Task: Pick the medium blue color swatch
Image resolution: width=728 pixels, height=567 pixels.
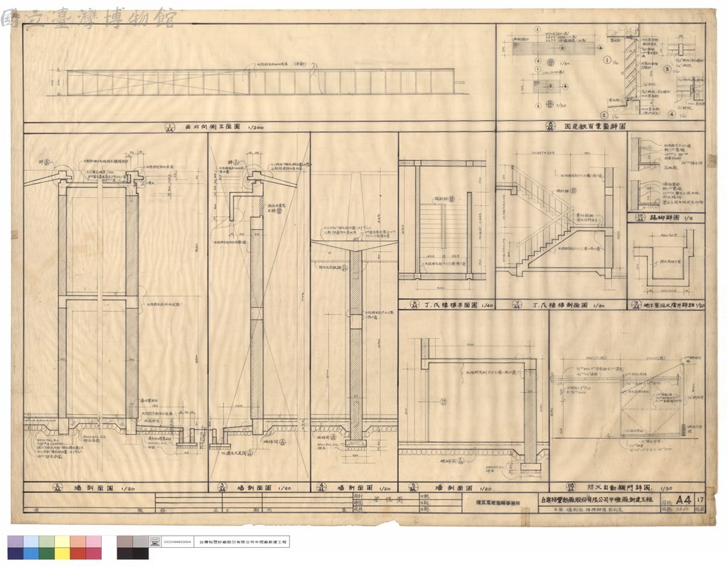Action: (31, 553)
